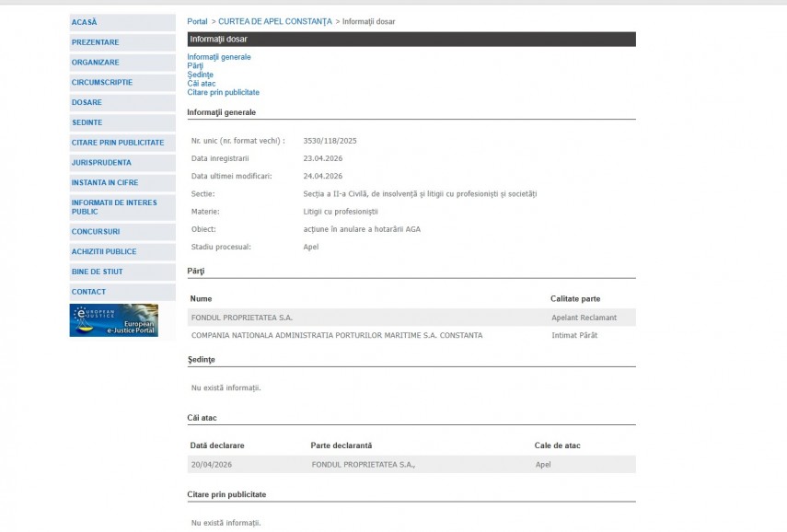The width and height of the screenshot is (787, 532).
Task: Jump to Căi atac anchor link
Action: point(202,84)
